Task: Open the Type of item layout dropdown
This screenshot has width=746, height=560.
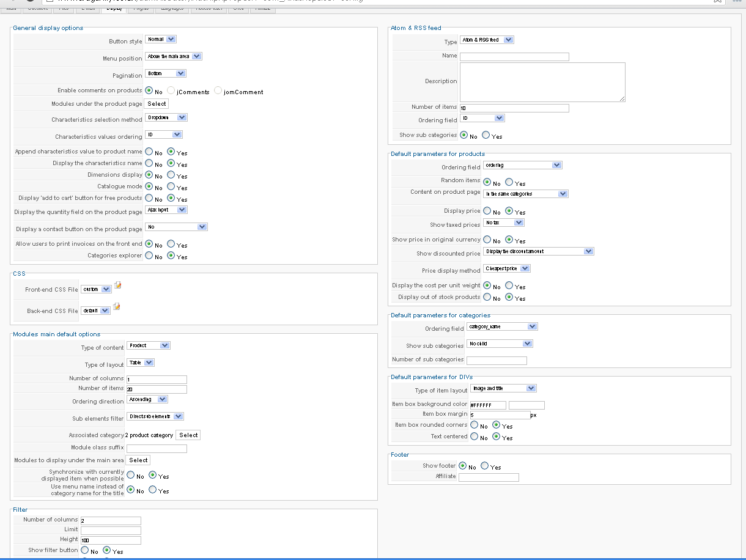Action: 503,388
